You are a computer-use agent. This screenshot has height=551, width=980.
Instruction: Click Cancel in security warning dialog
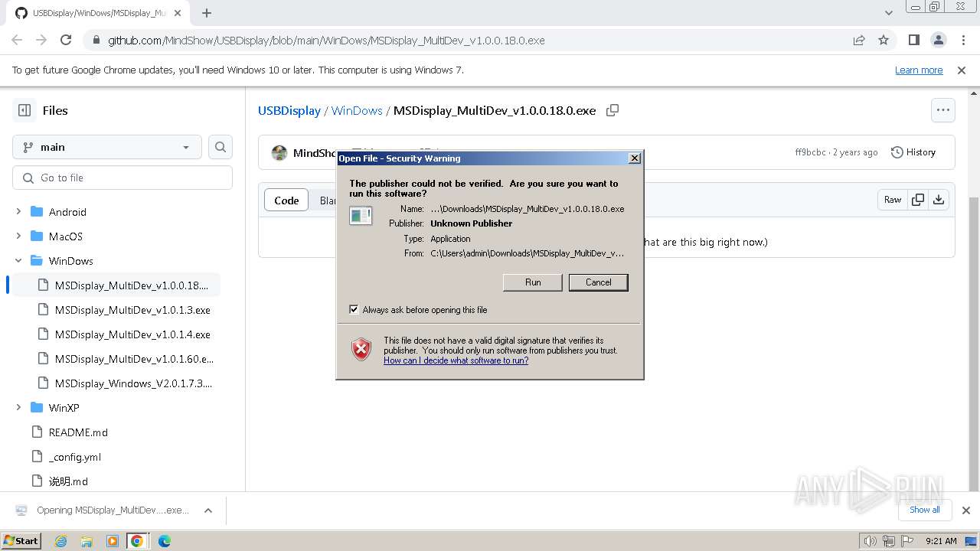[x=599, y=282]
